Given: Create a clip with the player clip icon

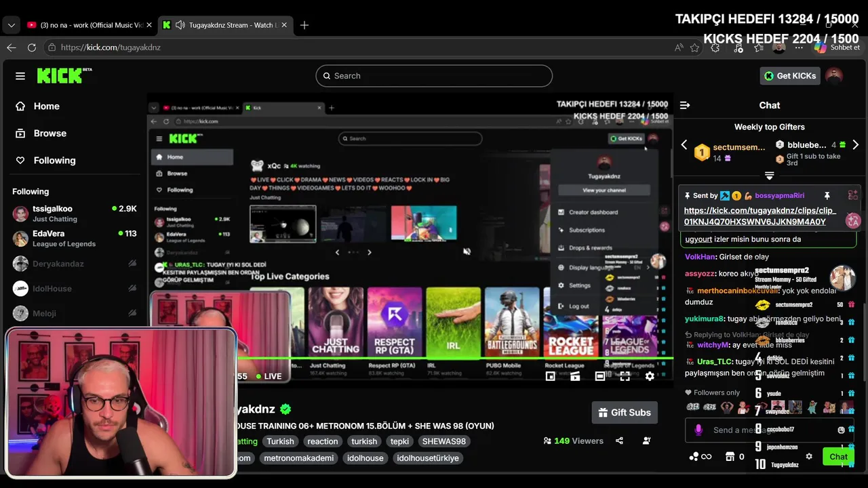Looking at the screenshot, I should click(x=575, y=376).
